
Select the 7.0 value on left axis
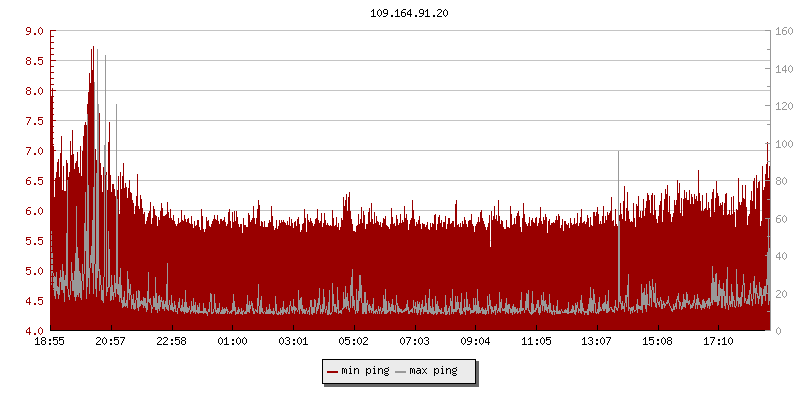[x=34, y=151]
